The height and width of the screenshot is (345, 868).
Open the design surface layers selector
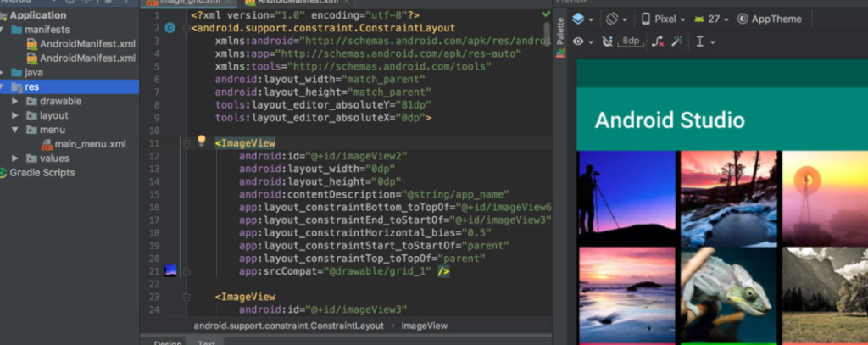[582, 19]
